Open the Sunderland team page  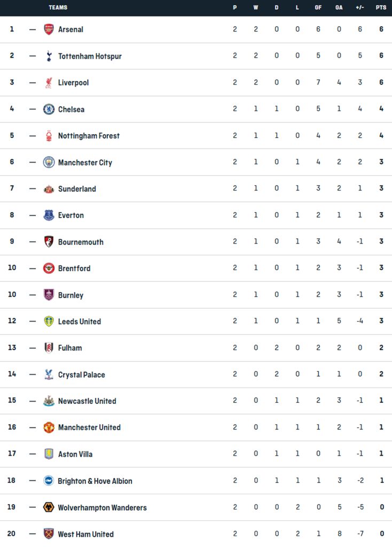pos(77,189)
